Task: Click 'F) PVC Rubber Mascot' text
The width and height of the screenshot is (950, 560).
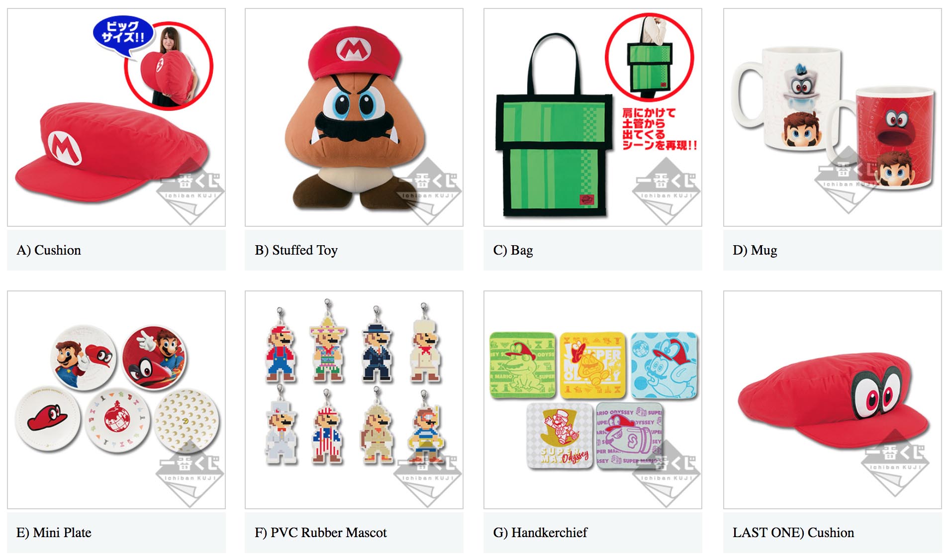Action: [x=321, y=533]
